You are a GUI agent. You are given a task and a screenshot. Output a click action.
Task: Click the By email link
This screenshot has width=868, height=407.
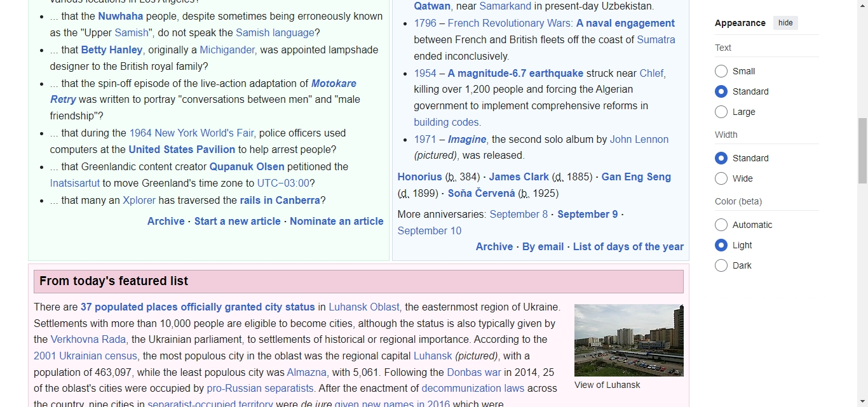coord(543,246)
